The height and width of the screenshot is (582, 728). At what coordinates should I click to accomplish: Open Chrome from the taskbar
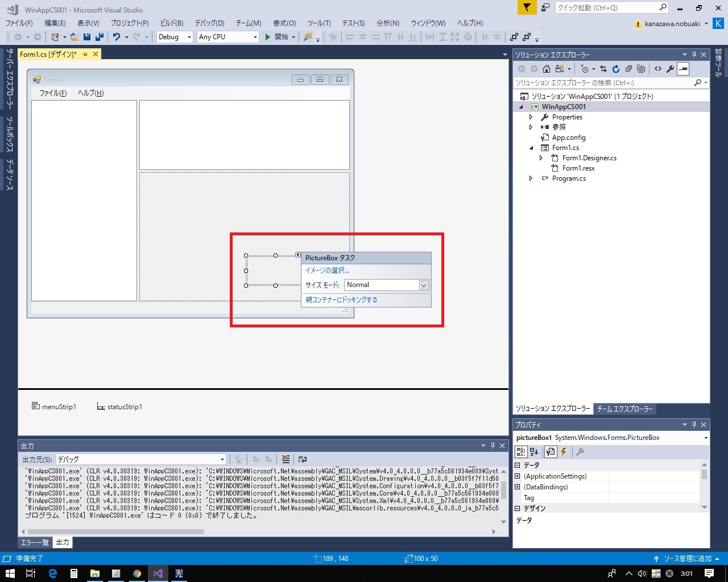pyautogui.click(x=137, y=573)
